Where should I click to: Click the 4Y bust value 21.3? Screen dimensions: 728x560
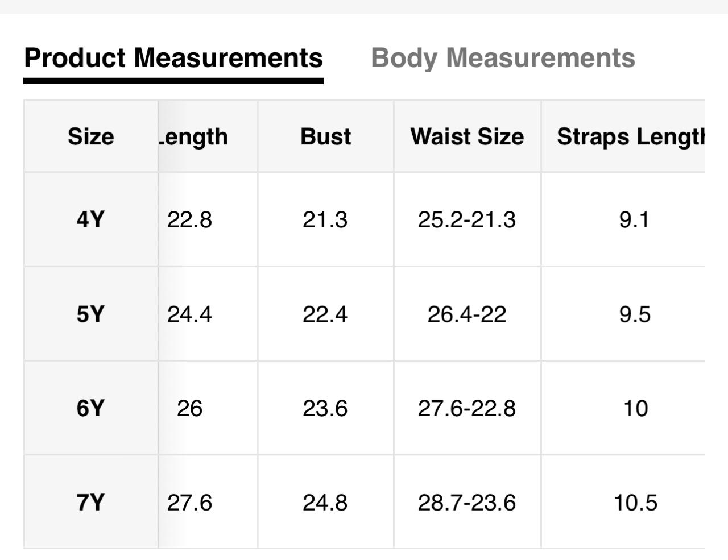(x=325, y=219)
